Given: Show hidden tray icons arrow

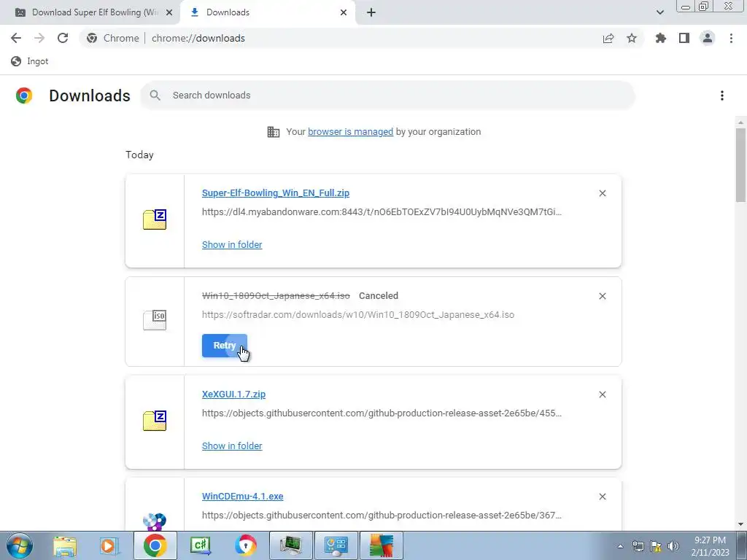Looking at the screenshot, I should (x=620, y=546).
